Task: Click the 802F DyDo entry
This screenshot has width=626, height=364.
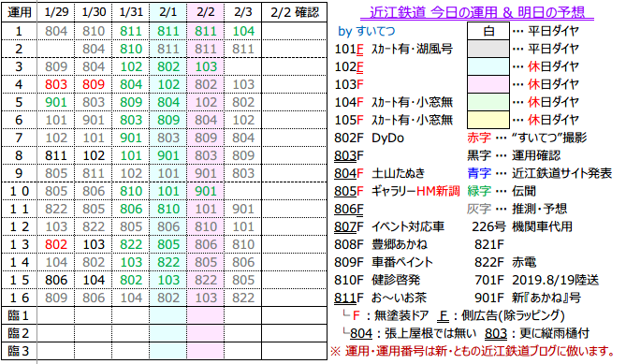Action: click(370, 138)
